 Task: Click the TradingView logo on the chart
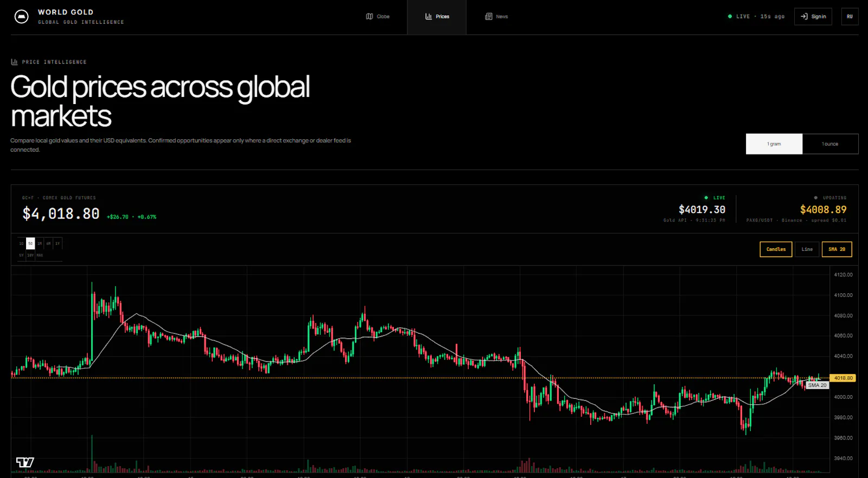pos(25,462)
